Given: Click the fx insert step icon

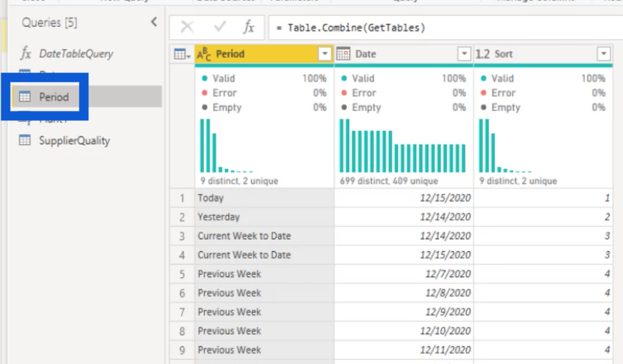Looking at the screenshot, I should coord(249,27).
